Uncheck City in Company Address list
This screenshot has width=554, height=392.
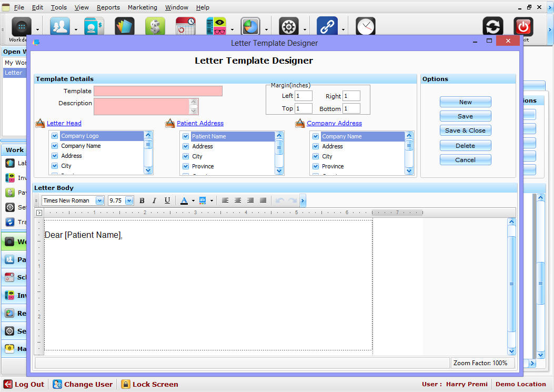point(316,156)
